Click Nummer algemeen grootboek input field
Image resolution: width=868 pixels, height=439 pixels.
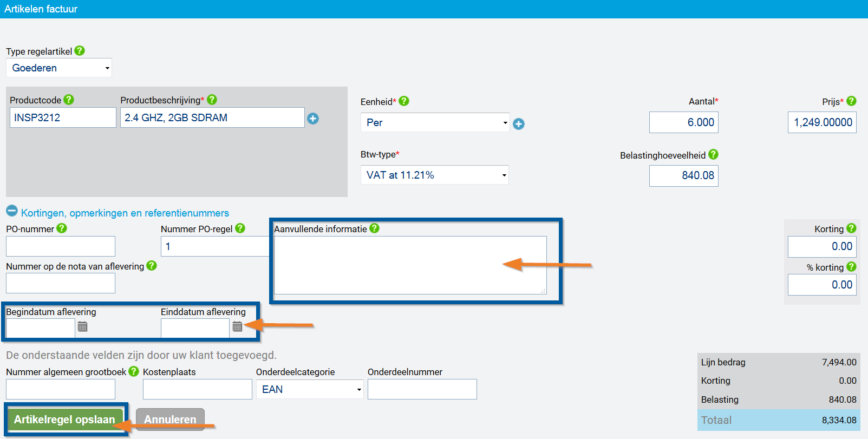(61, 389)
